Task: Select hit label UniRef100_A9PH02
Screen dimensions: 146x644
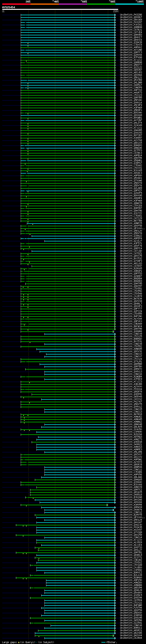Action: pos(131,47)
